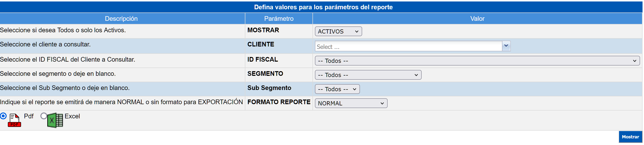
Task: Open the FORMATO REPORTE dropdown showing NORMAL
Action: point(351,103)
